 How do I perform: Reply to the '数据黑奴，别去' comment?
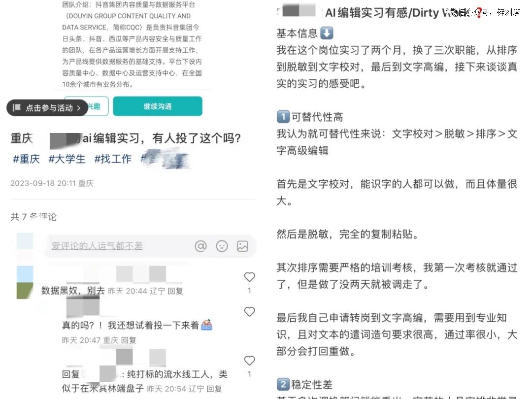click(175, 291)
